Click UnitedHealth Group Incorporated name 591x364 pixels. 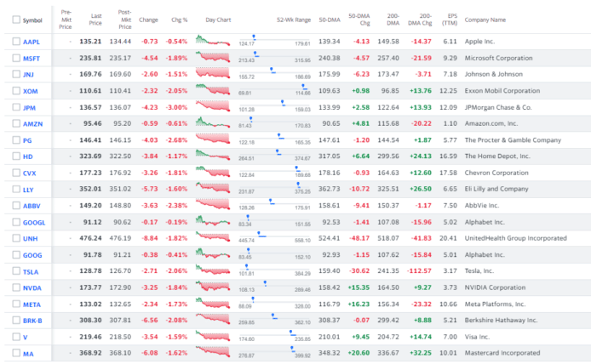(515, 238)
